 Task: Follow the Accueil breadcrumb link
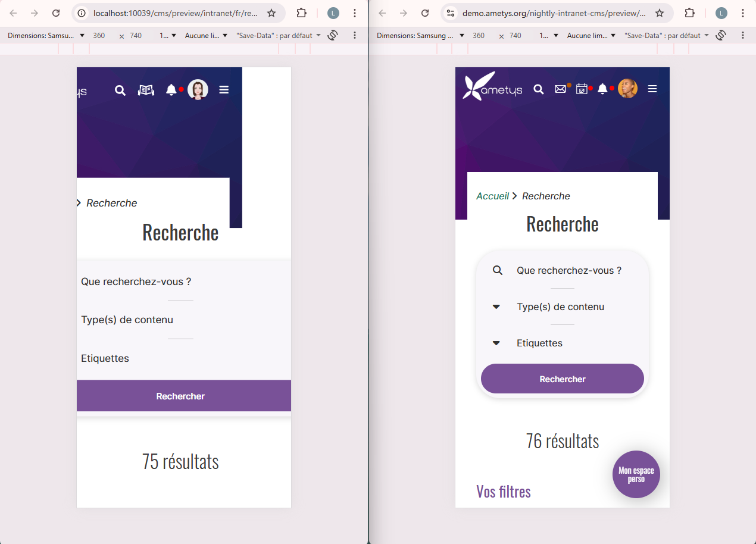click(x=492, y=196)
